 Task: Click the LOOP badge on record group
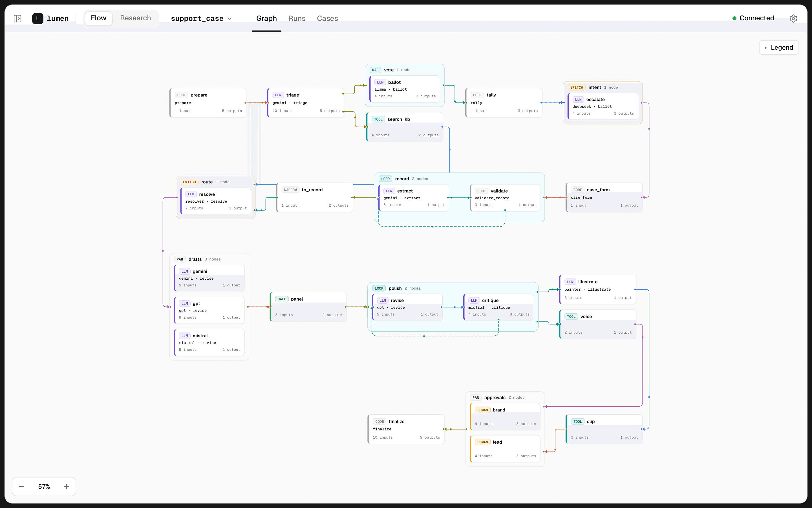tap(385, 179)
